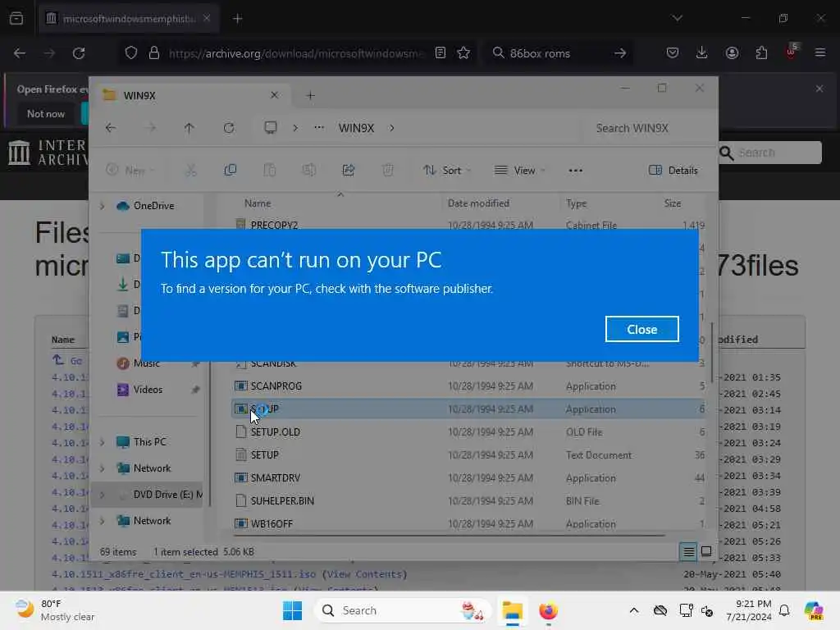Viewport: 840px width, 630px height.
Task: Click the Copy icon in Explorer toolbar
Action: tap(231, 171)
